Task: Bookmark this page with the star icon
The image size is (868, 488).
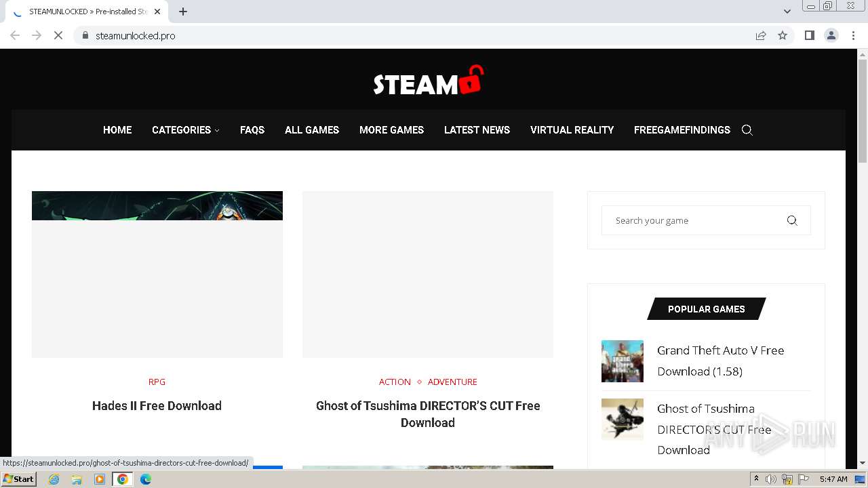Action: tap(783, 35)
